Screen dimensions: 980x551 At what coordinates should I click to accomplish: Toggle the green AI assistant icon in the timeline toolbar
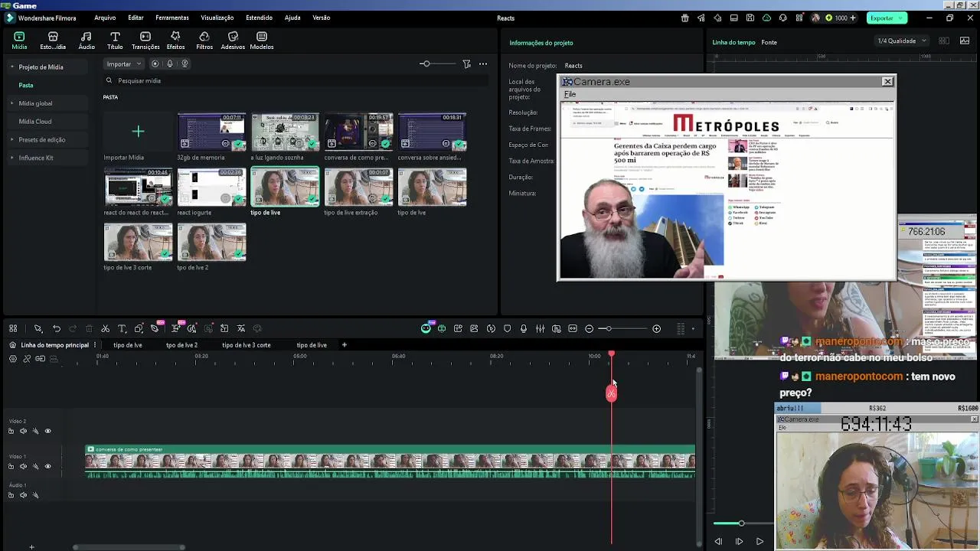(x=426, y=328)
